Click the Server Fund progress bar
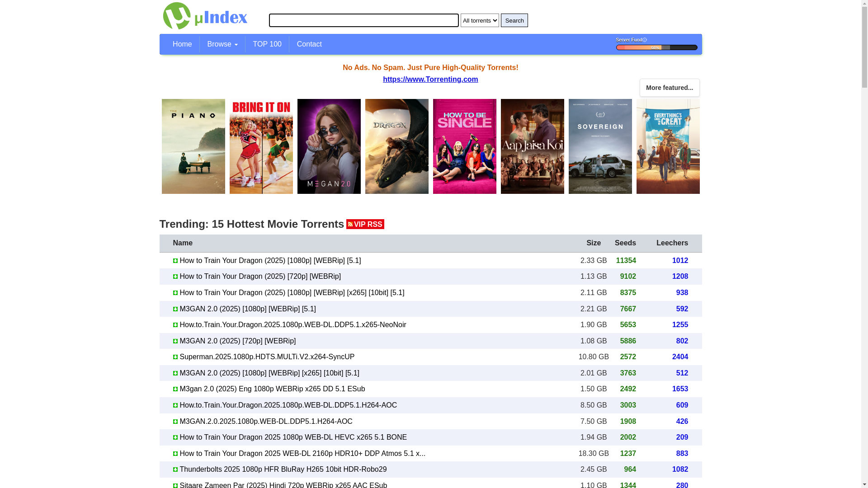This screenshot has height=488, width=868. (656, 47)
